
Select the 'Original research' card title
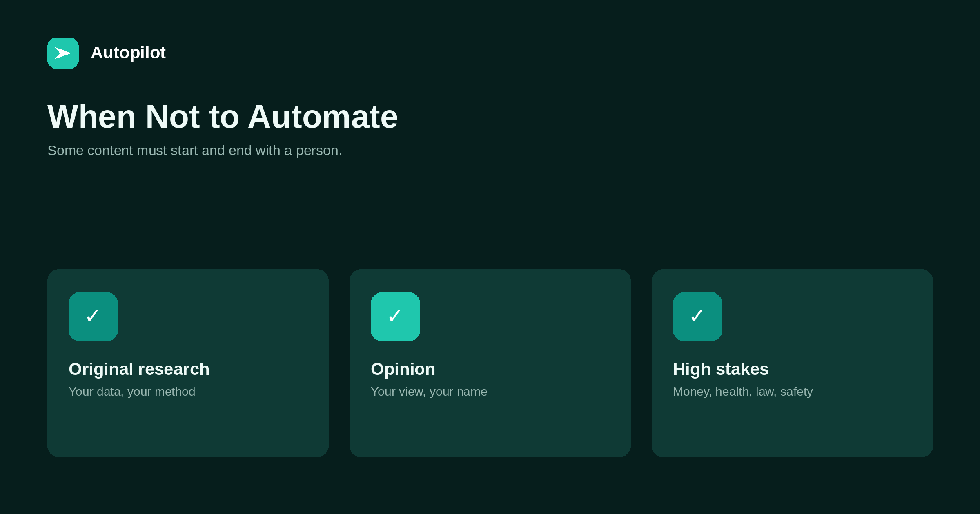pyautogui.click(x=139, y=369)
